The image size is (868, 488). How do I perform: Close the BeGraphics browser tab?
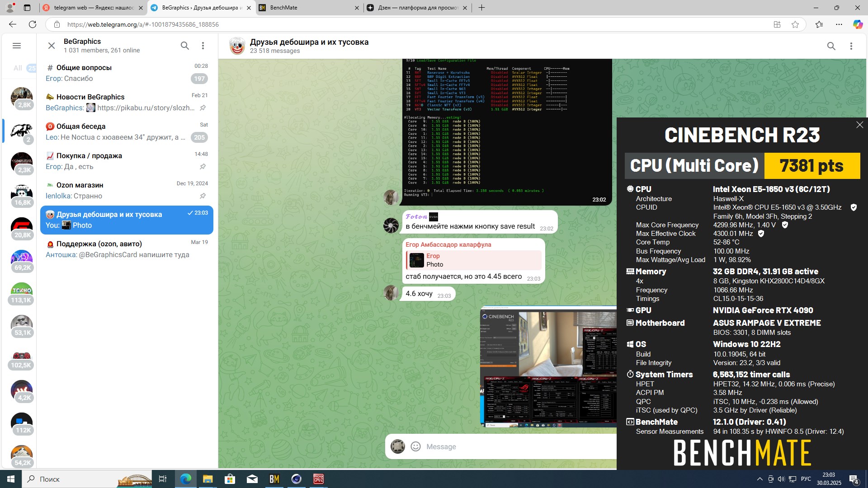click(249, 8)
